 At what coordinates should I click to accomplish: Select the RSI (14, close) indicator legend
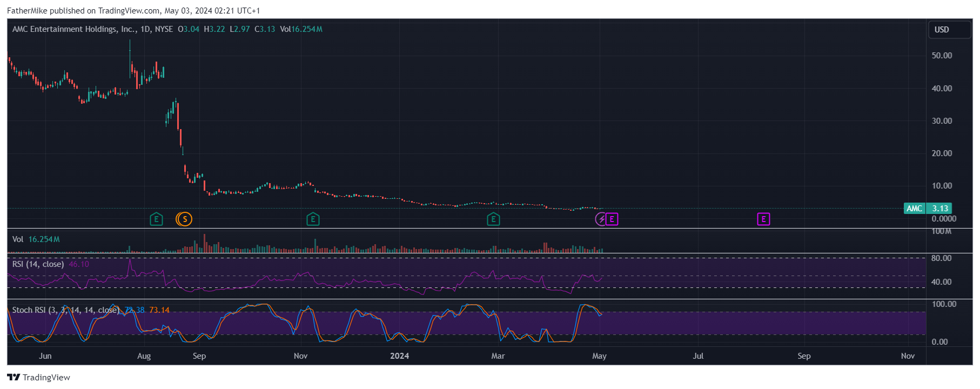[x=38, y=264]
